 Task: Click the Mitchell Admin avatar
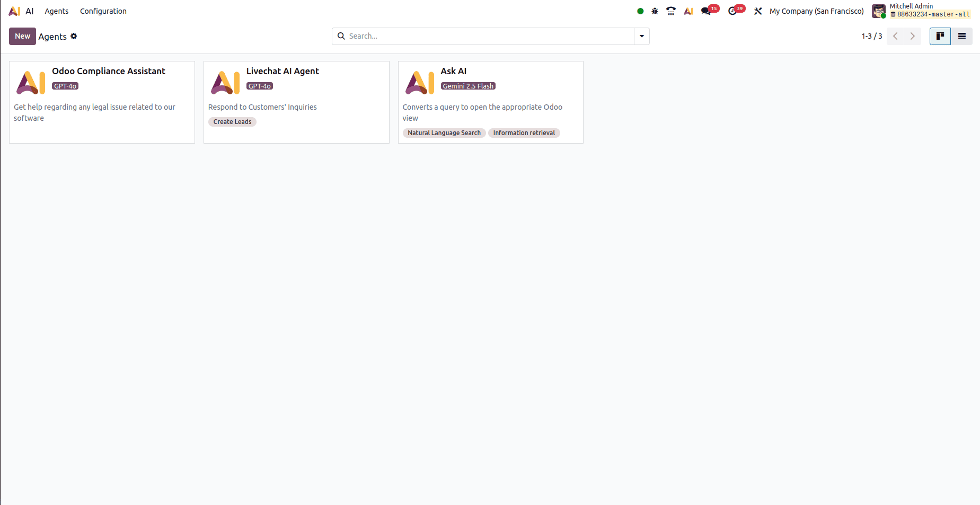tap(879, 11)
